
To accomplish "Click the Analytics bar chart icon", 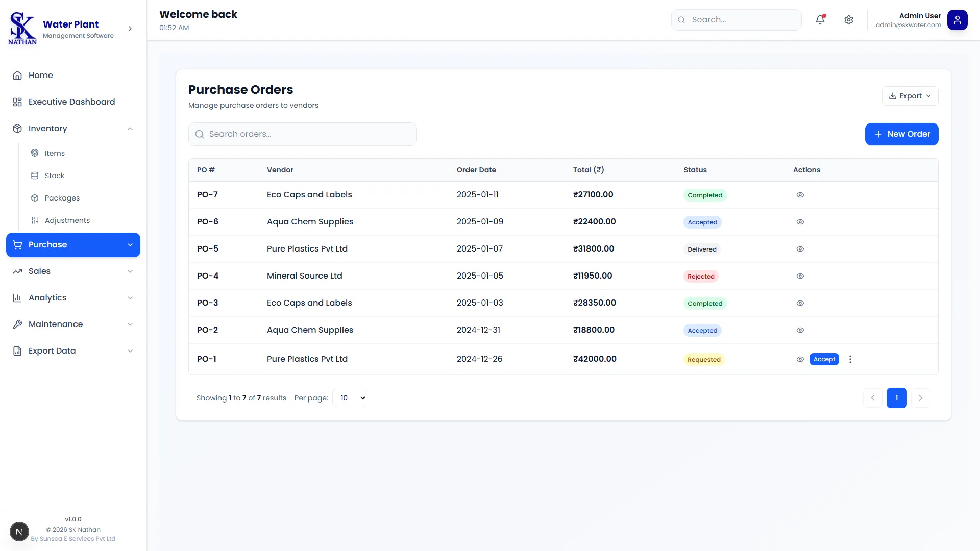I will pos(17,297).
